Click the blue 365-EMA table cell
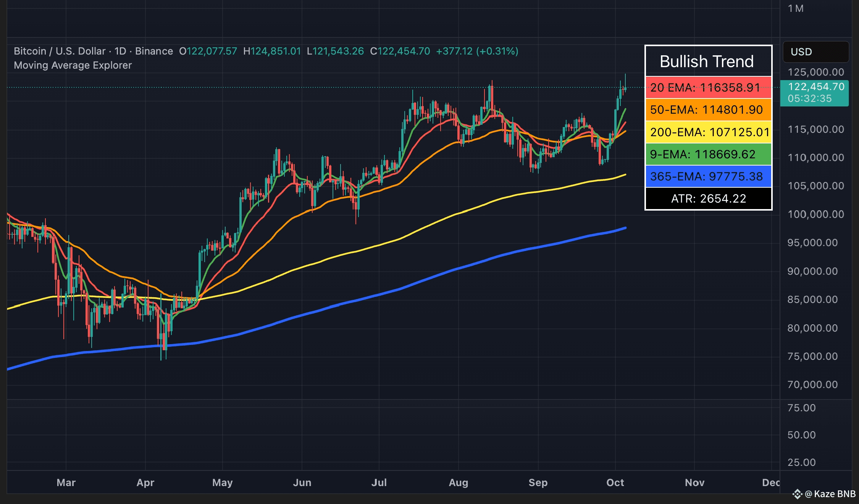This screenshot has height=504, width=859. [708, 176]
